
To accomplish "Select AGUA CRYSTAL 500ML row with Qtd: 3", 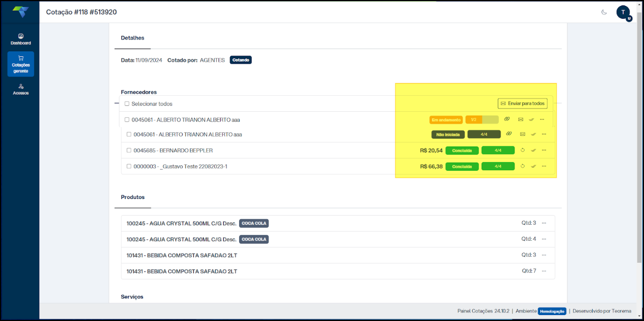I will pyautogui.click(x=338, y=223).
